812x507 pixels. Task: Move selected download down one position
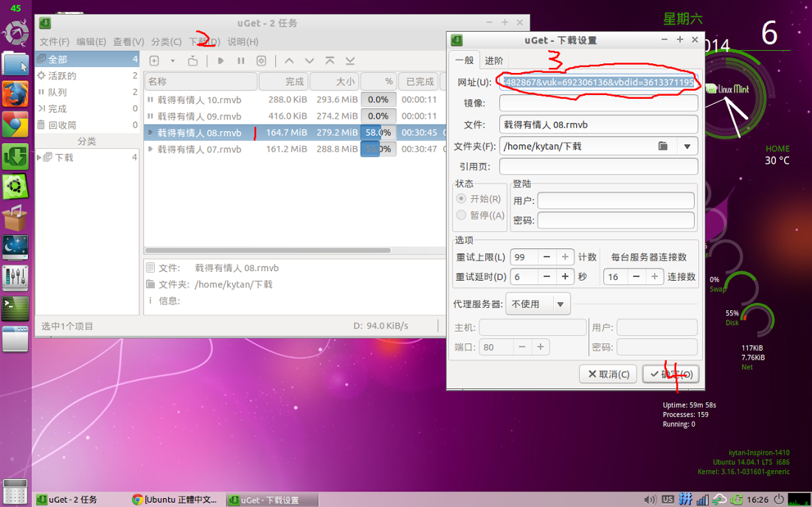point(309,61)
